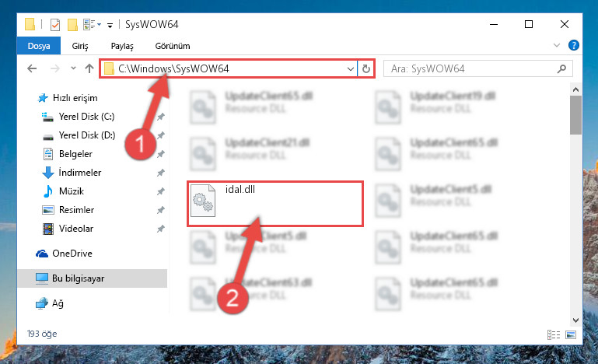Click the up one level arrow
The width and height of the screenshot is (598, 364).
tap(89, 68)
